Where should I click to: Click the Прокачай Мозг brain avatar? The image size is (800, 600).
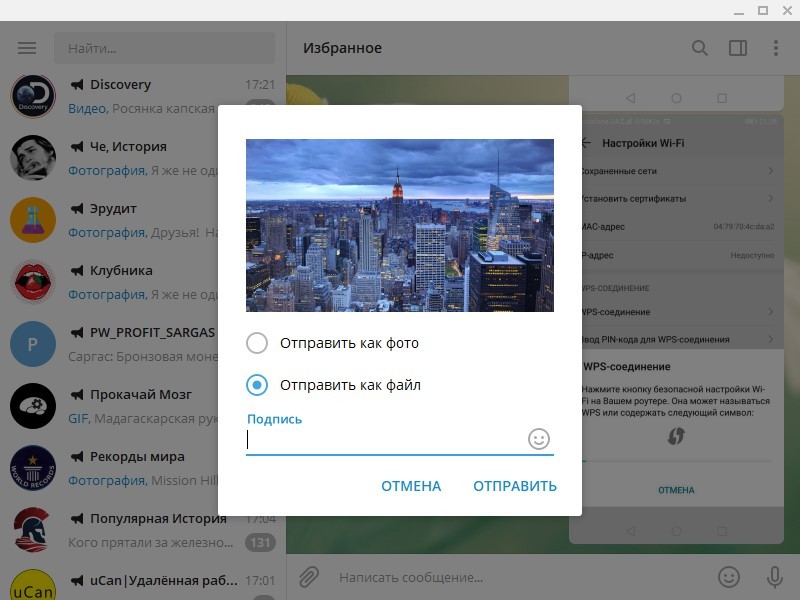click(33, 406)
